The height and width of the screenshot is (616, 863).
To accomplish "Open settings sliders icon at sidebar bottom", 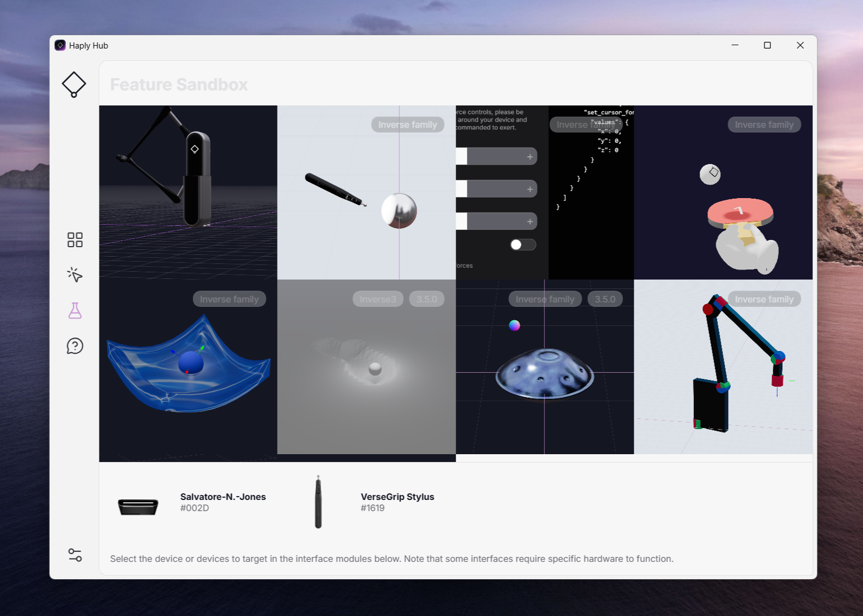I will tap(75, 555).
